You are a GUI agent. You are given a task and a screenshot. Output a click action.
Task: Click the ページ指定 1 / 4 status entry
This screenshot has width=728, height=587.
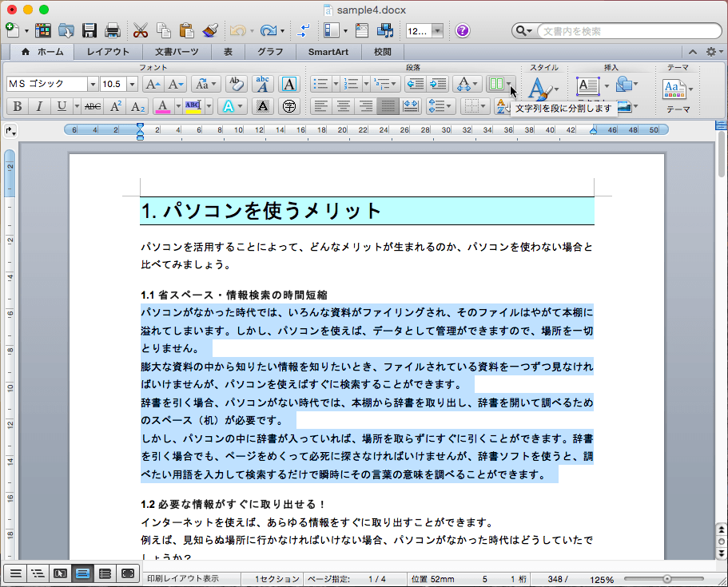(356, 579)
